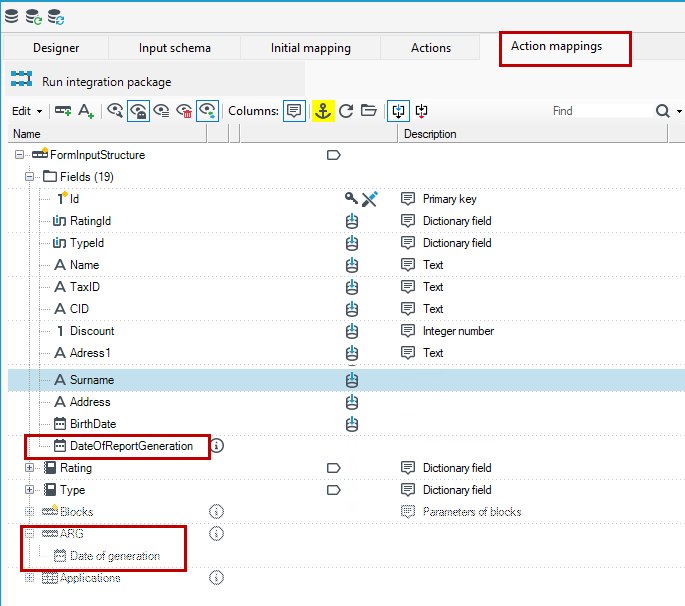
Task: Collapse the Fields (19) folder
Action: click(29, 177)
